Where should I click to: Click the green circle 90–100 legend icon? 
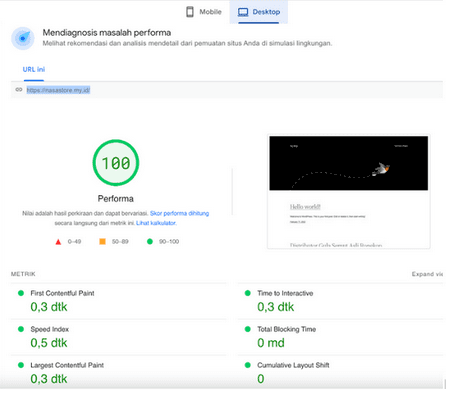(150, 241)
